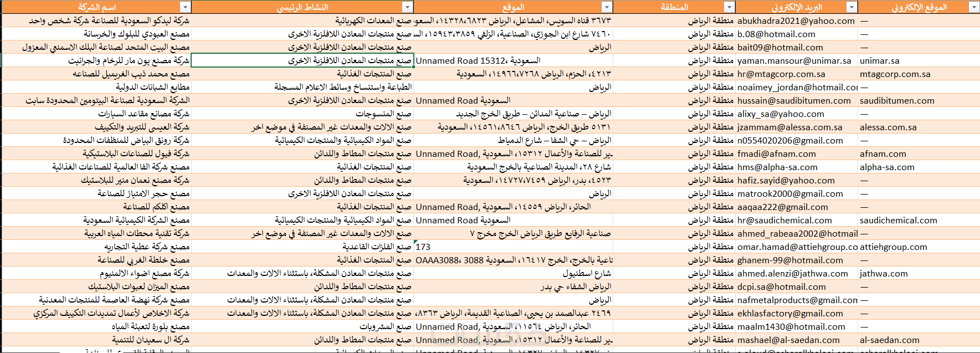Screen dimensions: 980x353
Task: Click the matrook2000@gmail.com cell
Action: click(797, 193)
